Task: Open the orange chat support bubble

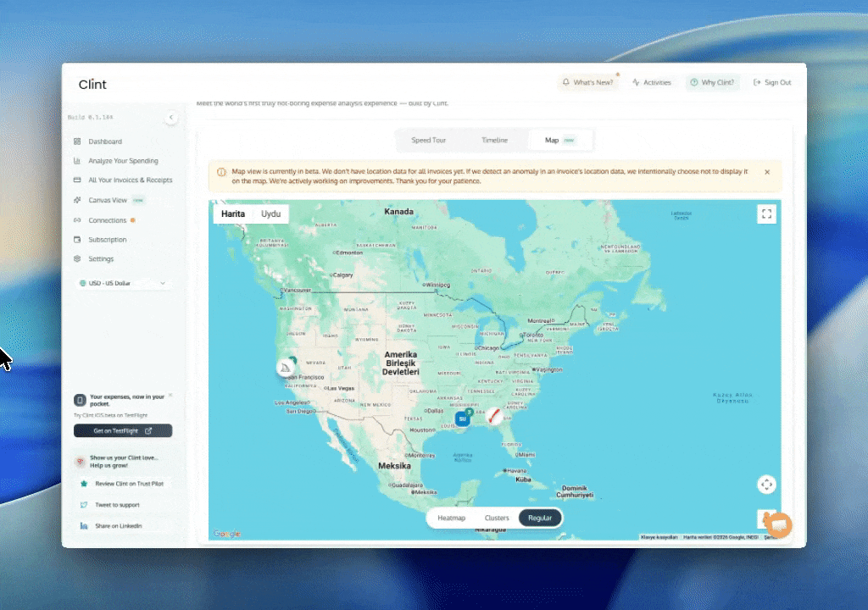Action: pos(778,525)
